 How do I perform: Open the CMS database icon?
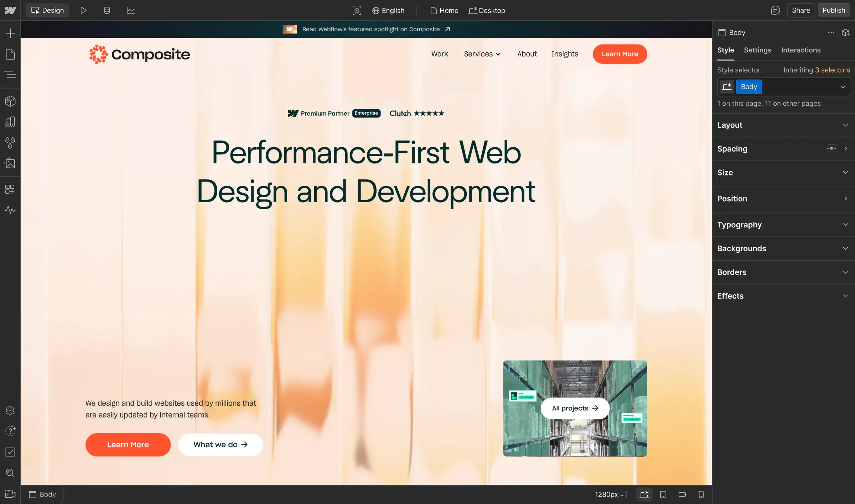[x=107, y=10]
